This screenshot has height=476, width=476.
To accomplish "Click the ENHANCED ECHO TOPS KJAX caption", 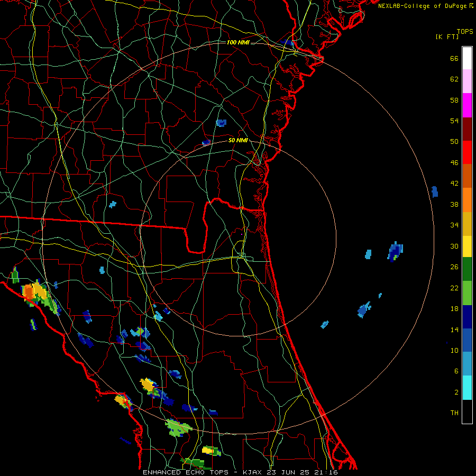I will click(240, 472).
